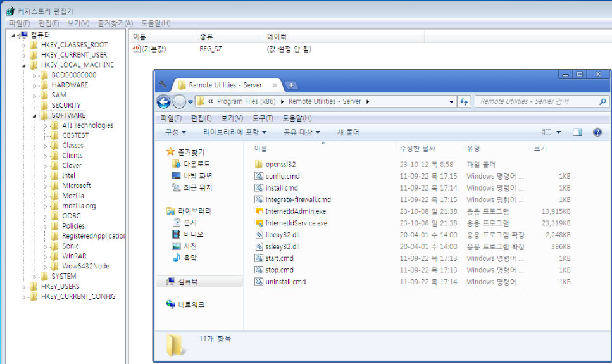Select the openssl32 folder
Image resolution: width=612 pixels, height=364 pixels.
click(280, 165)
